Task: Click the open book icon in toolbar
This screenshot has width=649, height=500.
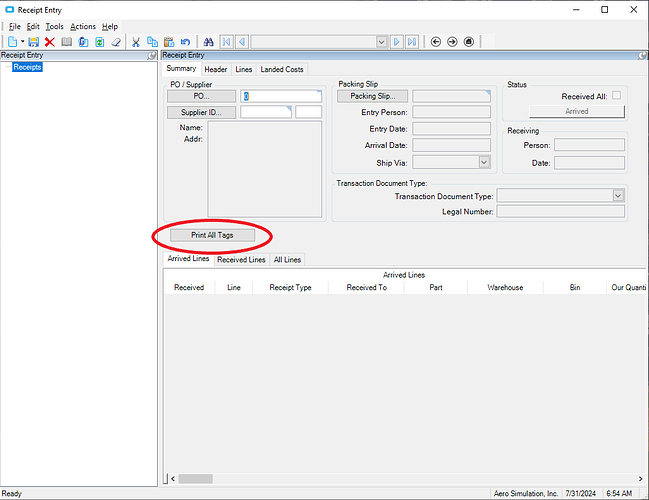Action: coord(67,42)
